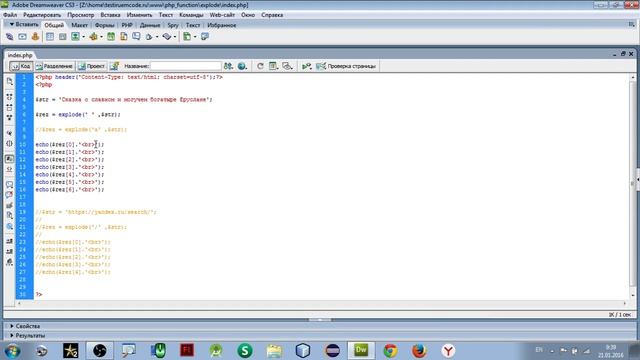Insert a Table icon

click(50, 37)
